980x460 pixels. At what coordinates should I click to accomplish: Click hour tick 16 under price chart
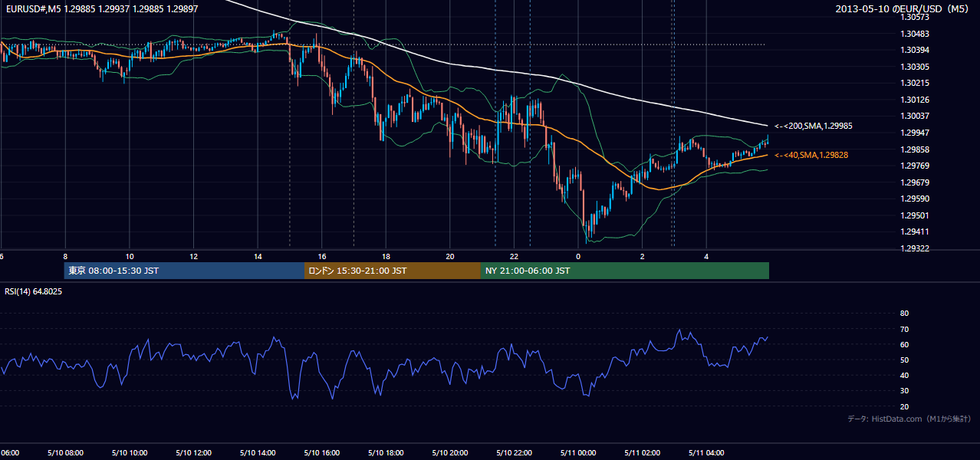click(322, 256)
